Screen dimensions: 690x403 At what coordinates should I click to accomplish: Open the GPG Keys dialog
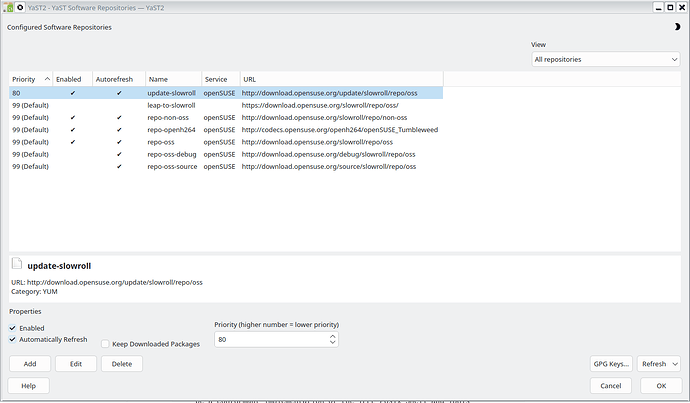coord(611,364)
